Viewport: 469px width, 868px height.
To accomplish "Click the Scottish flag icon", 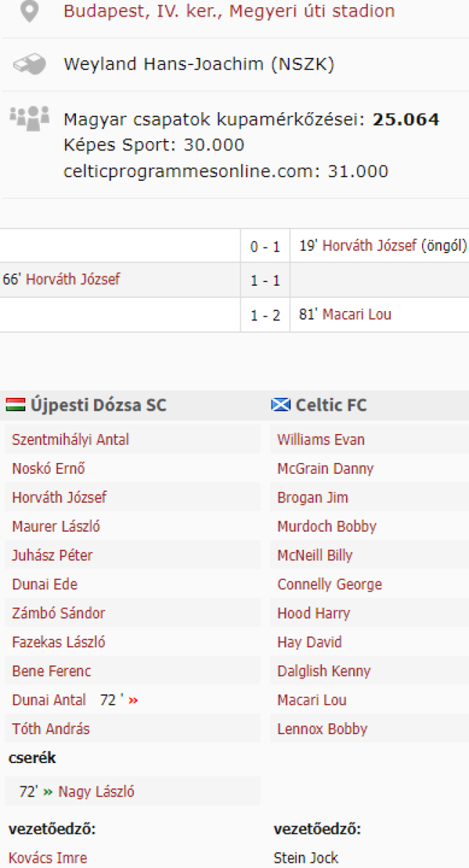I will pyautogui.click(x=281, y=404).
